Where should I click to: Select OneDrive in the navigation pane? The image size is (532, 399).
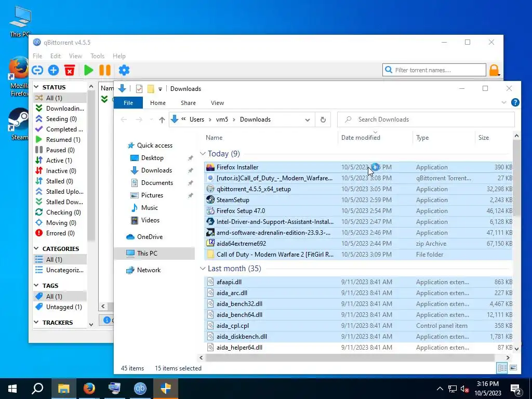coord(150,237)
